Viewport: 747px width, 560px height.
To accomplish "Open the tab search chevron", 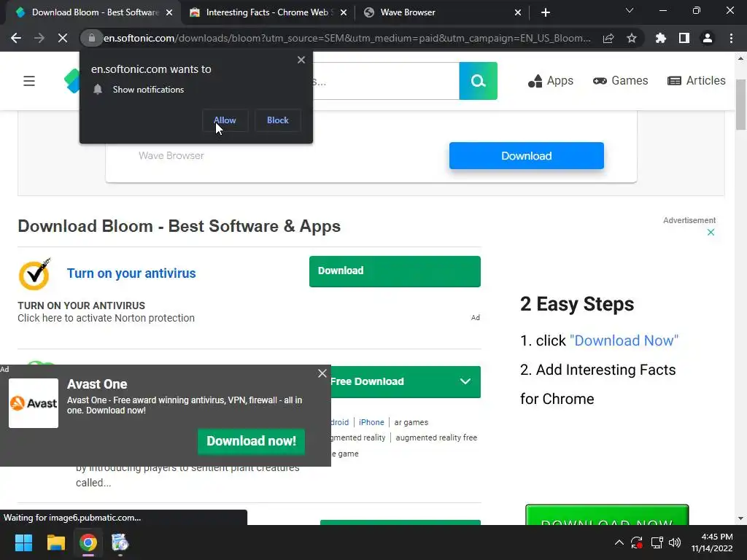I will [630, 10].
